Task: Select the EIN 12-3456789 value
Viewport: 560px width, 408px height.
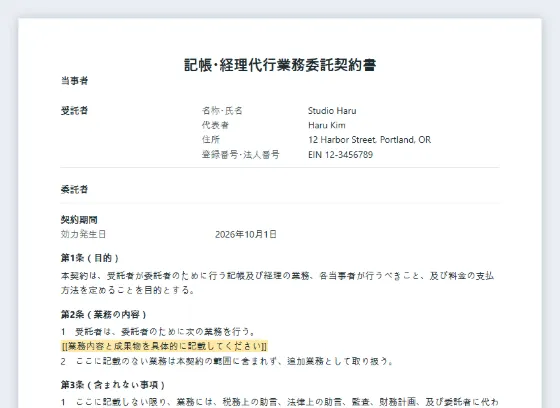Action: 340,155
